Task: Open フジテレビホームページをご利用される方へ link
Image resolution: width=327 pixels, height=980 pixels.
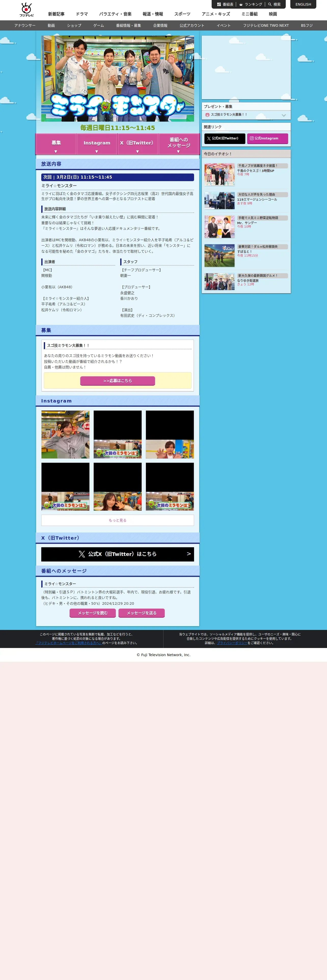Action: point(69,643)
